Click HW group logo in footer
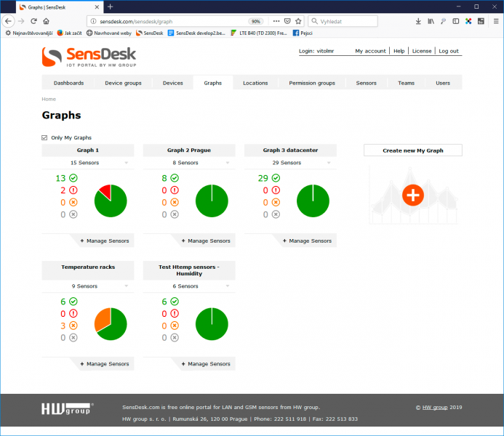 coord(68,408)
